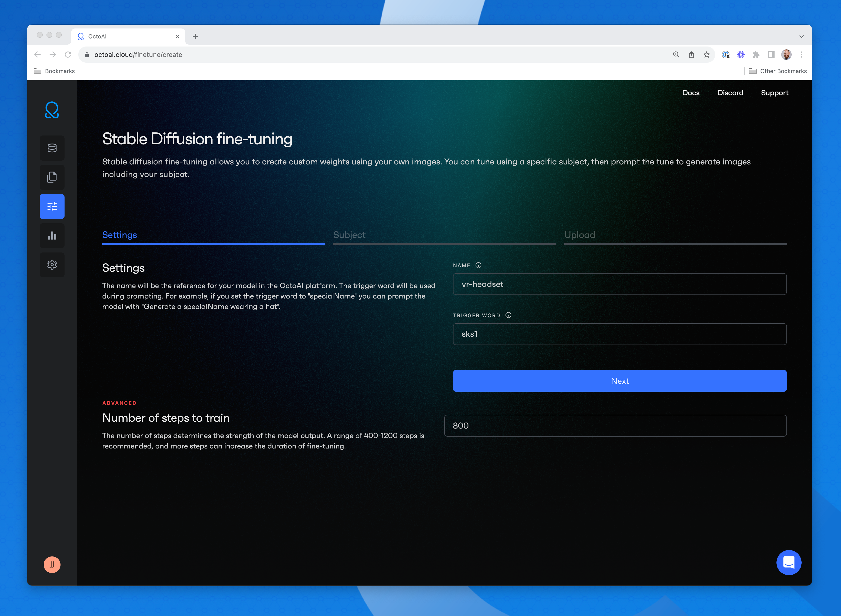Click the OctoAI logo in sidebar

52,110
